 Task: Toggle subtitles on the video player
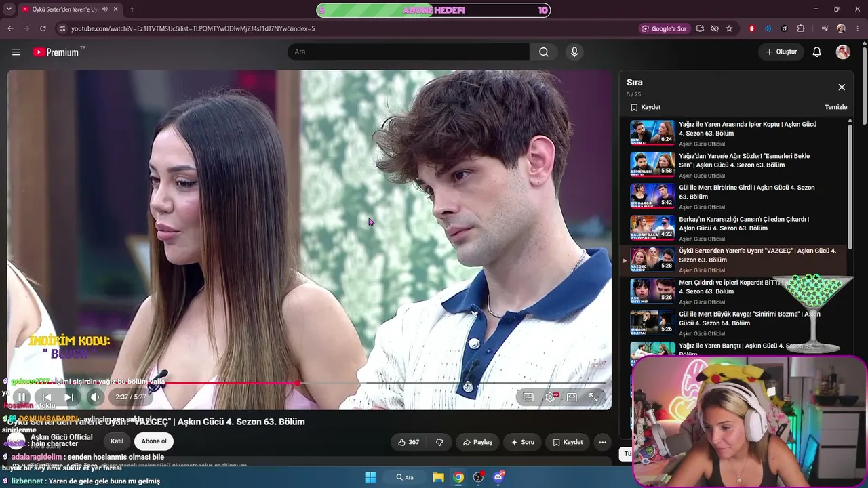pyautogui.click(x=528, y=397)
